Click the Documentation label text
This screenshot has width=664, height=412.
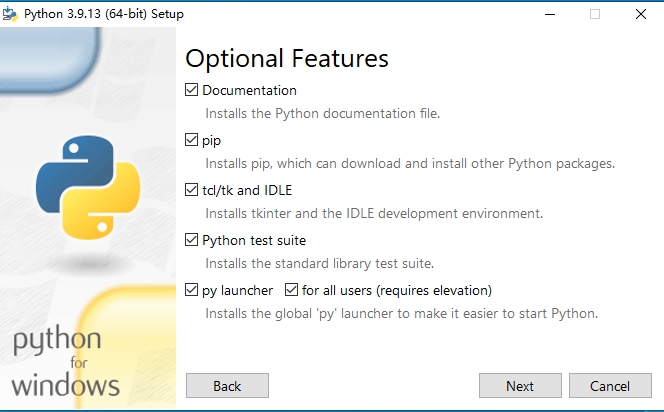pyautogui.click(x=249, y=90)
